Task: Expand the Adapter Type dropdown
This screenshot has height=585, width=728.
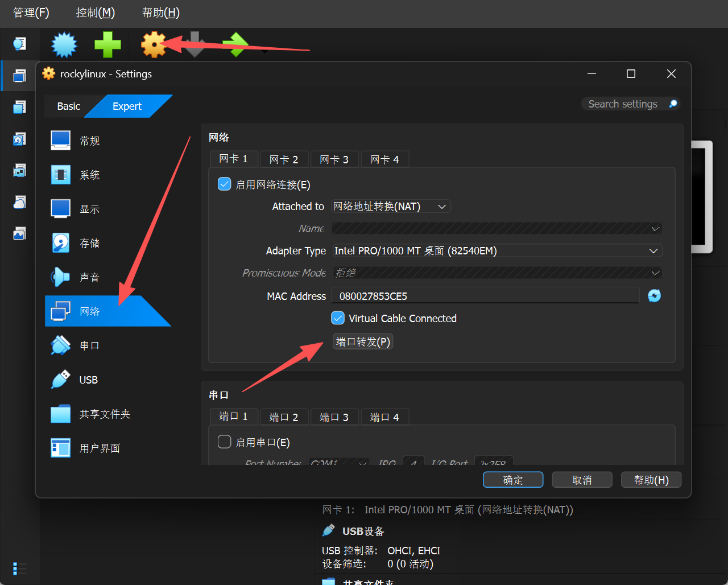Action: 497,251
